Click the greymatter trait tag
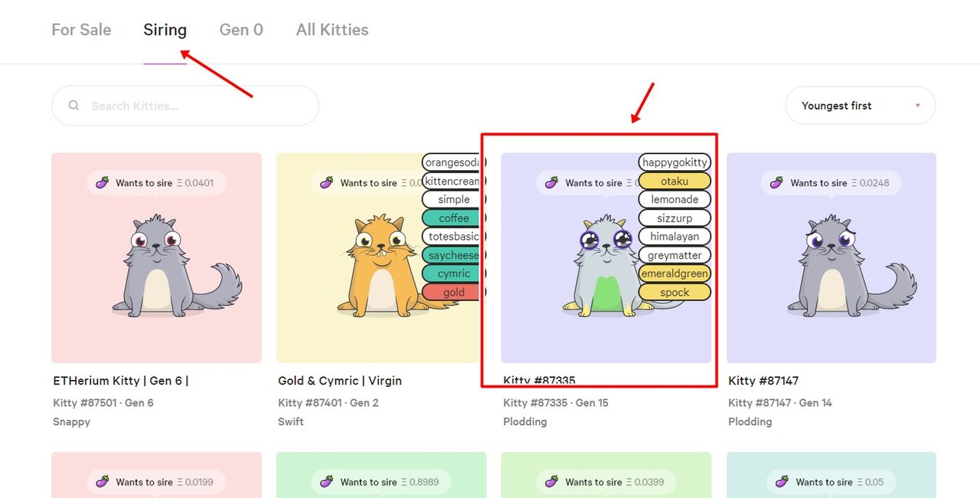Screen dimensions: 980x498 675,255
